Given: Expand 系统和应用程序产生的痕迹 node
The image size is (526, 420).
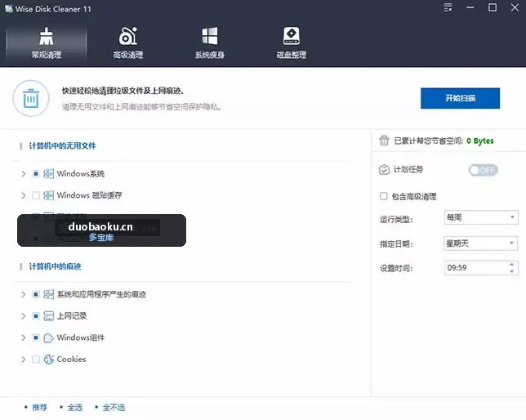Looking at the screenshot, I should tap(23, 294).
